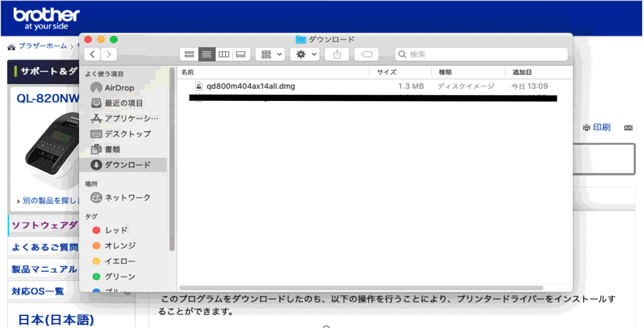The width and height of the screenshot is (644, 328).
Task: Go forward in Finder history
Action: point(109,54)
